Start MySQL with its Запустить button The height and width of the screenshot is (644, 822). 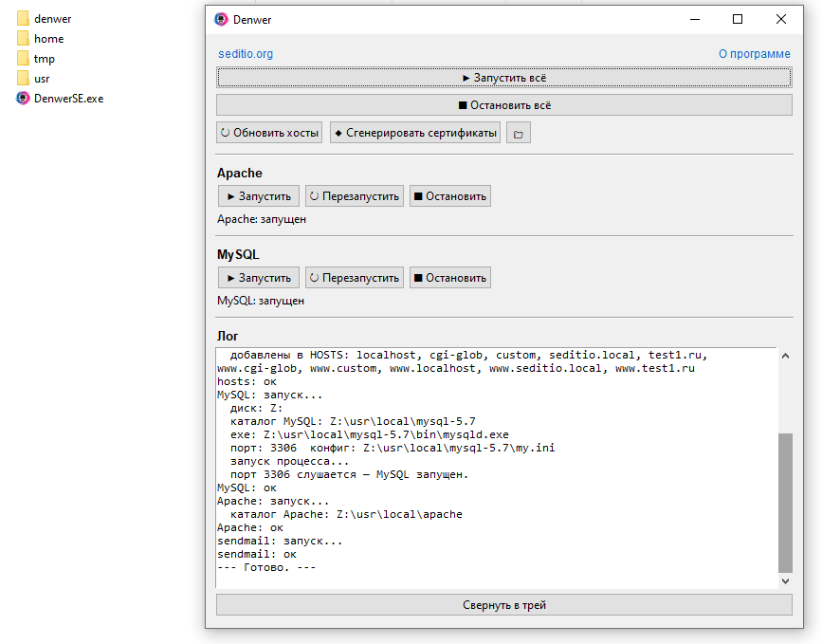[258, 278]
